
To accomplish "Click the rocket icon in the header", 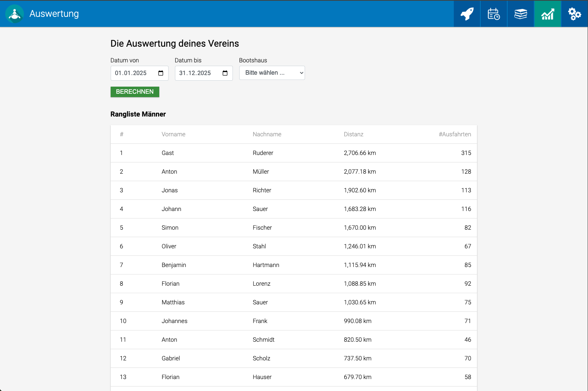I will point(467,14).
